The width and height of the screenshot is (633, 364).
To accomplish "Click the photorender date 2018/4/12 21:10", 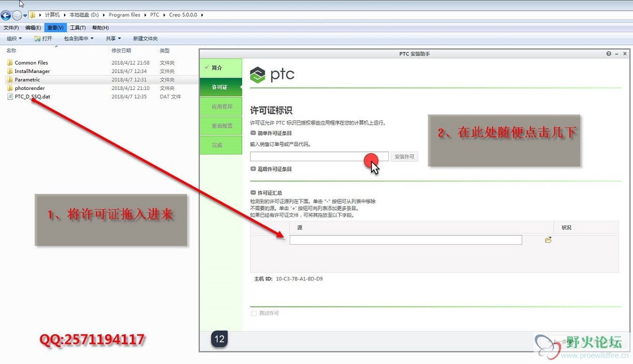I will coord(130,88).
